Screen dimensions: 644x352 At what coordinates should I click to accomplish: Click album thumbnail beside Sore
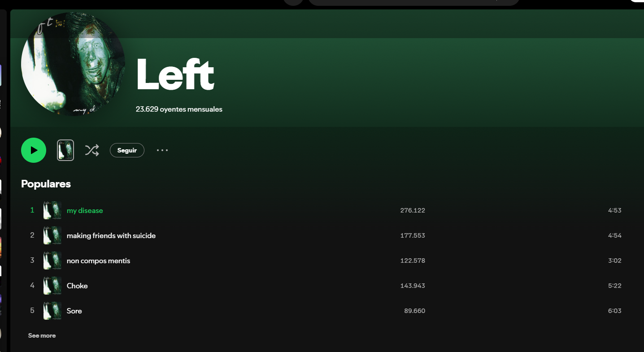(x=52, y=311)
